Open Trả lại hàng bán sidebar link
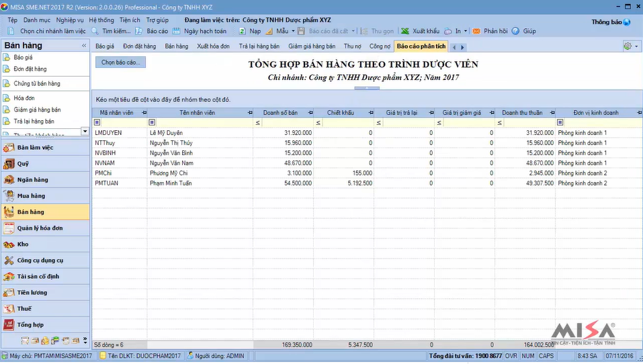Screen dimensions: 643x364 (34, 122)
